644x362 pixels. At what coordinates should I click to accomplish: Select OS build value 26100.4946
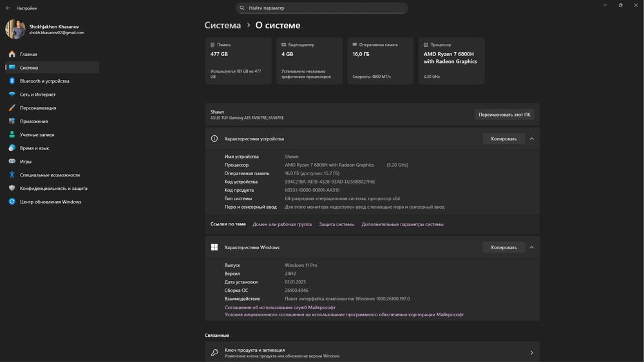296,290
